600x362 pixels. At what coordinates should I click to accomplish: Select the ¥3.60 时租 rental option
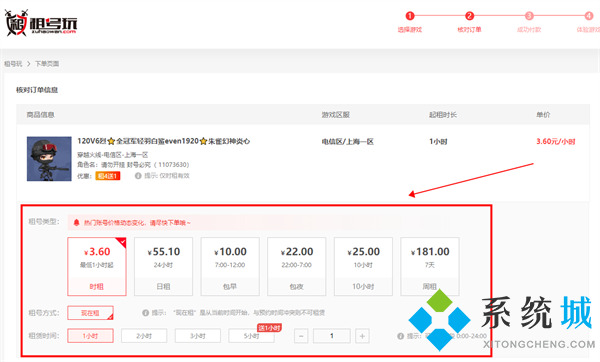click(x=97, y=266)
